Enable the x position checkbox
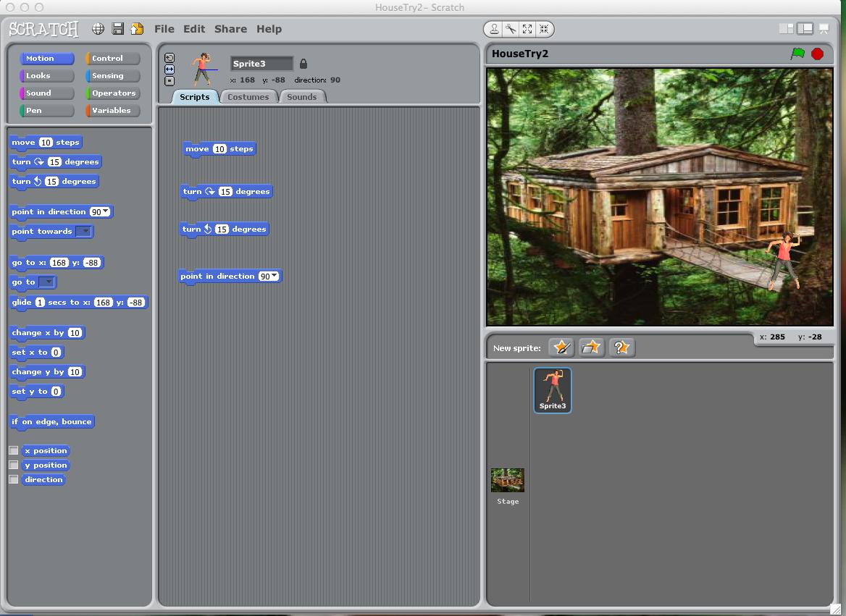This screenshot has height=616, width=846. click(14, 450)
